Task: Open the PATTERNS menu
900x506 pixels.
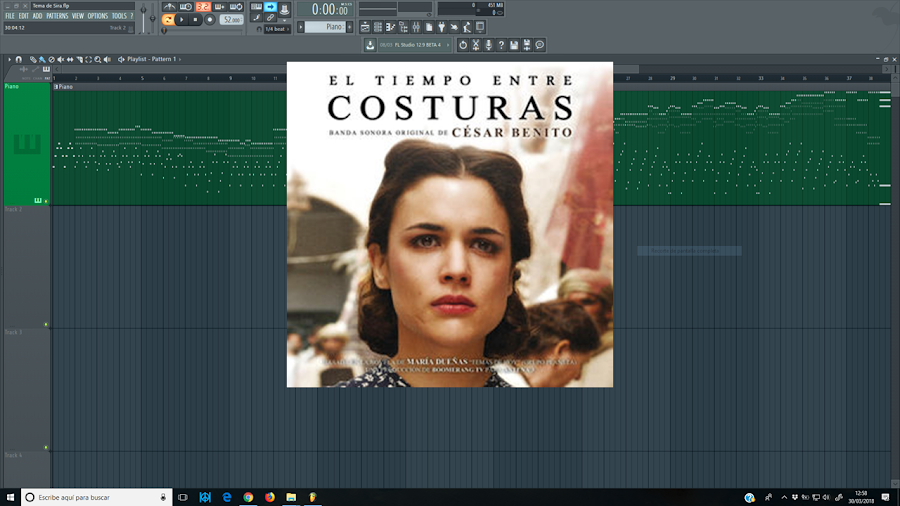Action: [x=57, y=16]
